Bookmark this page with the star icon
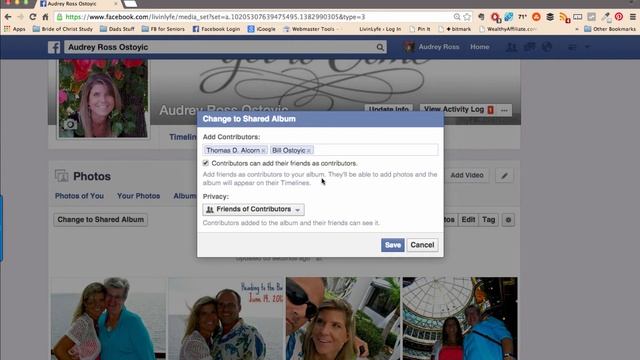This screenshot has width=640, height=360. click(467, 17)
